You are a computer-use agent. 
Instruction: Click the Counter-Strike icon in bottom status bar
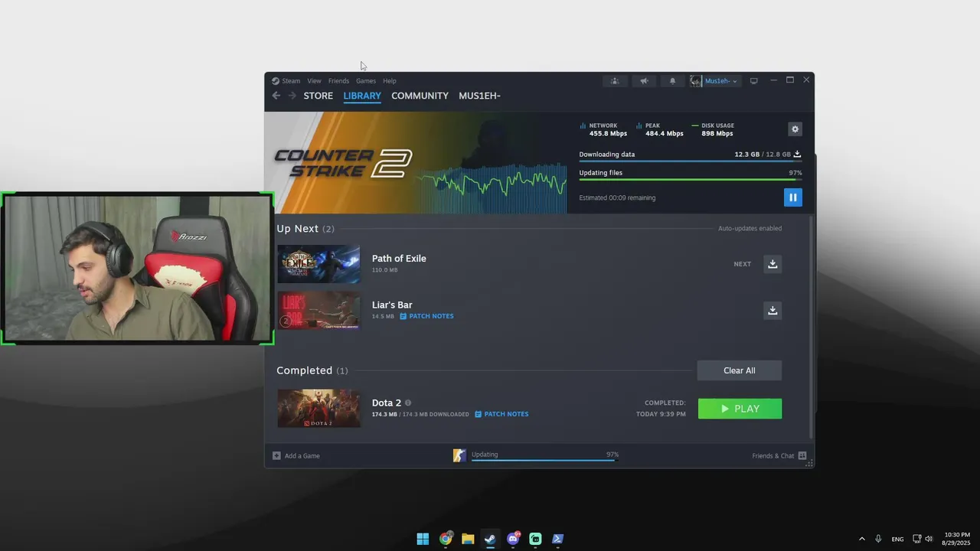pos(459,455)
